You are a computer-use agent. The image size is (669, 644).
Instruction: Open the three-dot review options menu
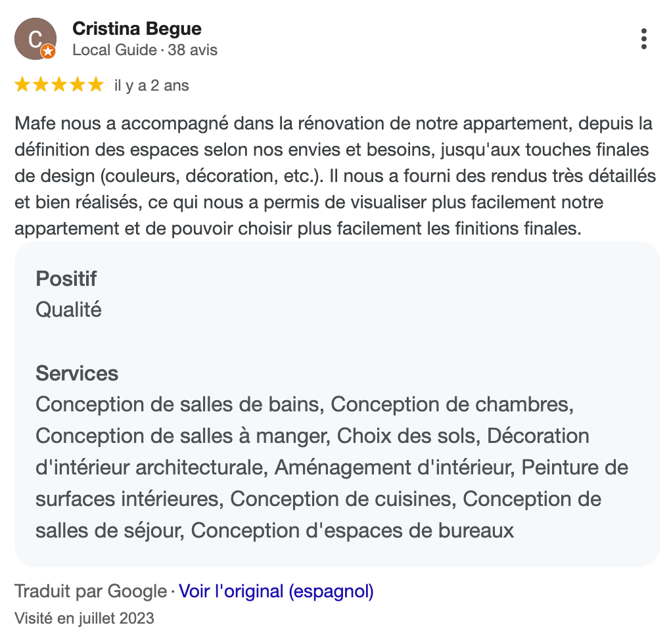643,39
